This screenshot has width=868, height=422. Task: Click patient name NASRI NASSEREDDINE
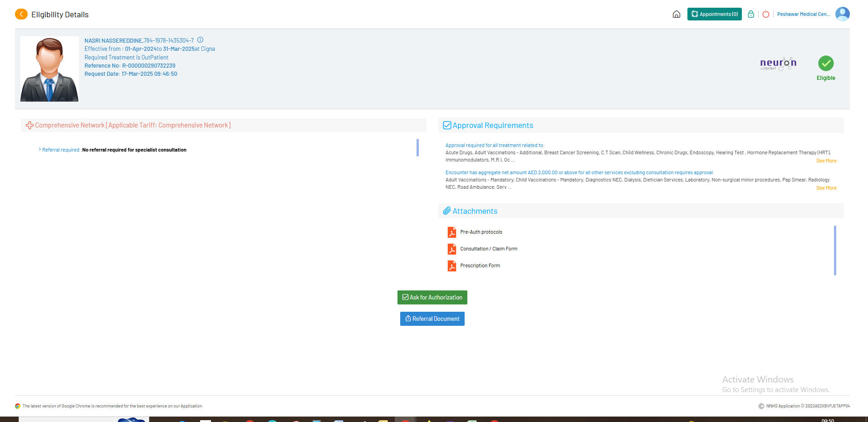click(113, 40)
